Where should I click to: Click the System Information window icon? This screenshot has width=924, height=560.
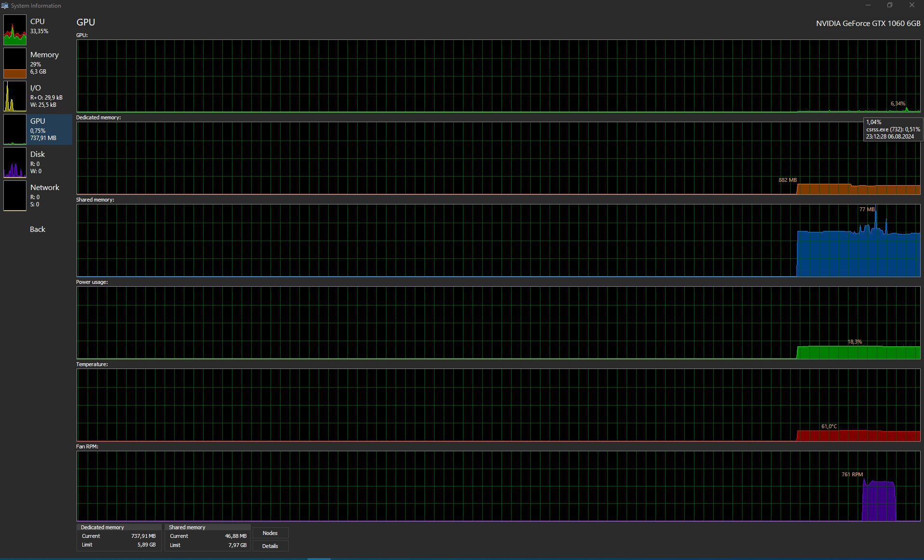click(5, 6)
